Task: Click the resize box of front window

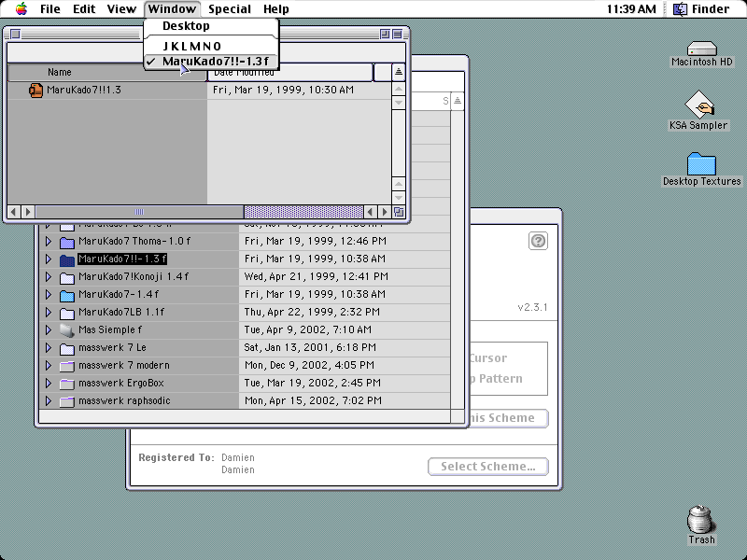Action: coord(399,212)
